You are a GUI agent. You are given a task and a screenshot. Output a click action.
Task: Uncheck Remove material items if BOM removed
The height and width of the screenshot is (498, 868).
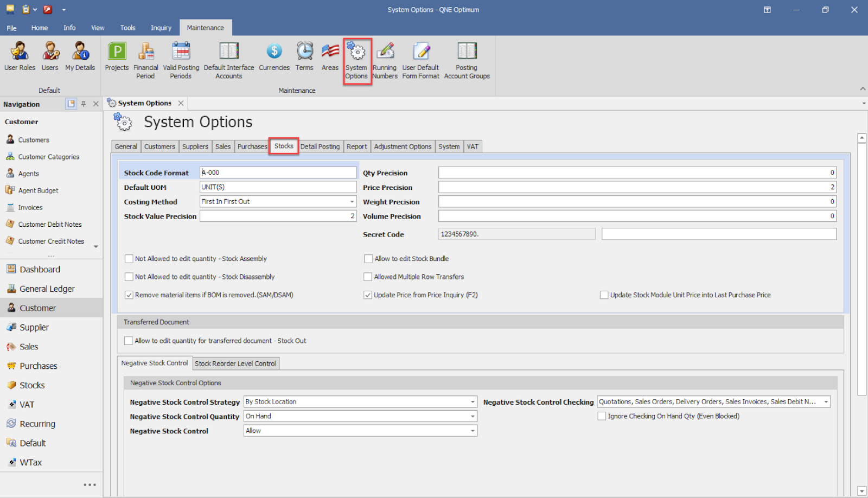click(x=129, y=295)
